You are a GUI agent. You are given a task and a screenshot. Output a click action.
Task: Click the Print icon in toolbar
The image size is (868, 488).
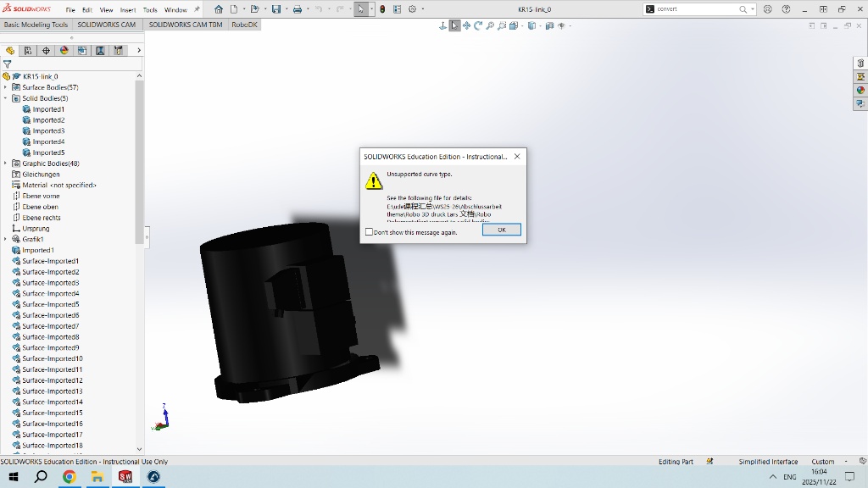[x=297, y=9]
